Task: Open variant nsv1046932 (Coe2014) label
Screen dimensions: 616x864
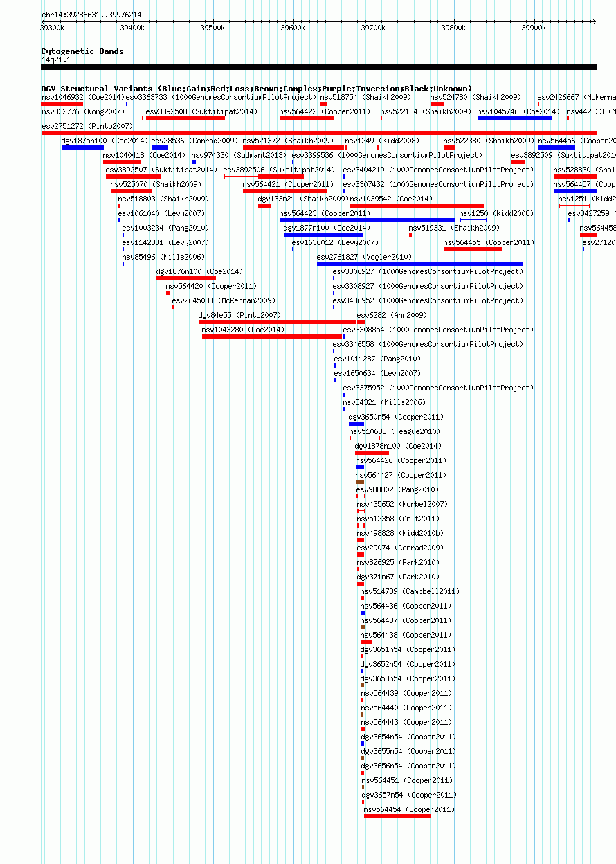Action: [x=82, y=97]
